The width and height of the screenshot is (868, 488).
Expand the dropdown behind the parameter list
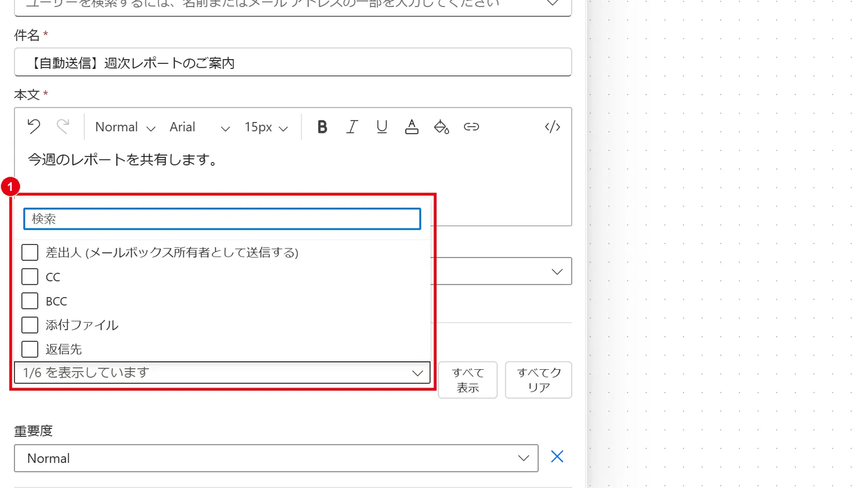(557, 271)
